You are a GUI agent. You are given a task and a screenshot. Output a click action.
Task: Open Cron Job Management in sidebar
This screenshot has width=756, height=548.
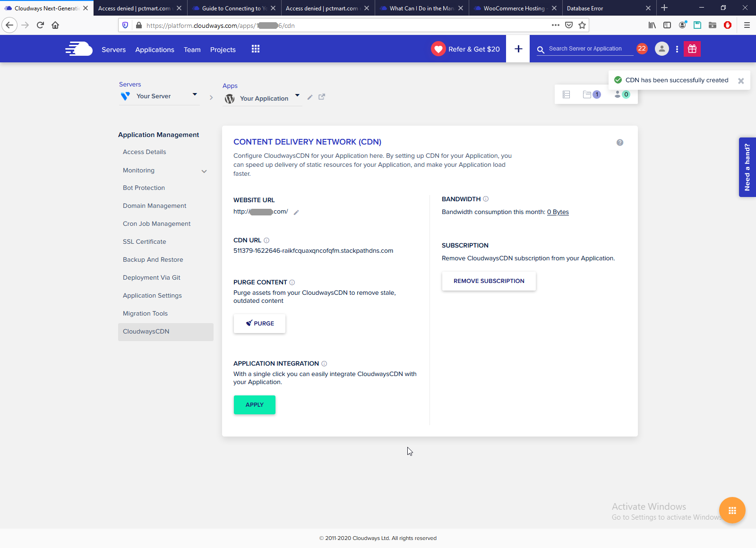[157, 224]
